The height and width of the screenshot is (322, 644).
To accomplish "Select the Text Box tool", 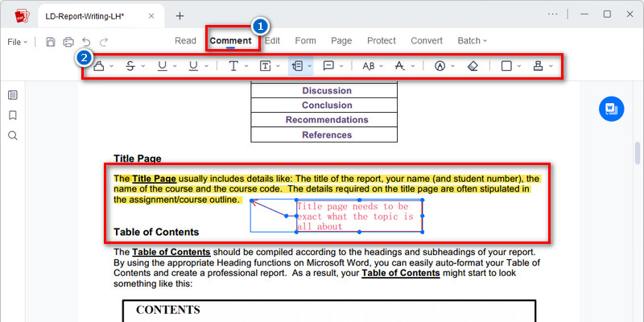I will (x=266, y=66).
